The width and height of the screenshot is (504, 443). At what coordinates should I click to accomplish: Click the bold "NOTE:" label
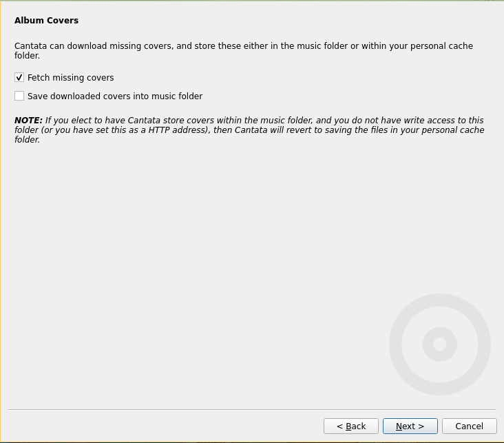pyautogui.click(x=28, y=121)
